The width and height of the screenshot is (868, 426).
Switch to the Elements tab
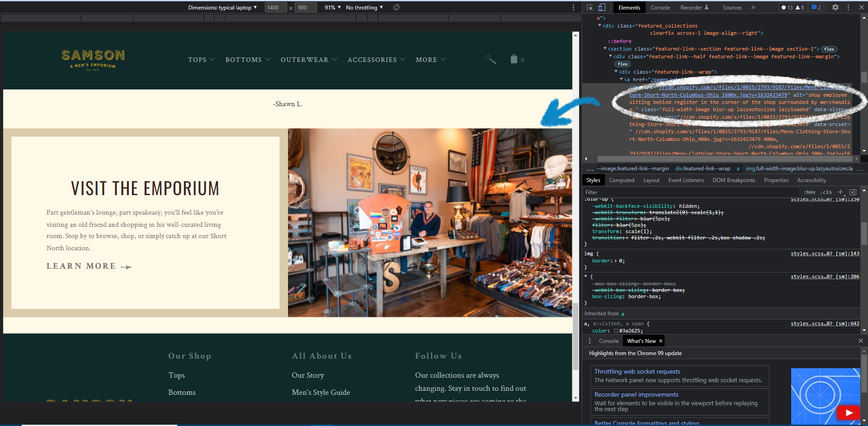[629, 7]
